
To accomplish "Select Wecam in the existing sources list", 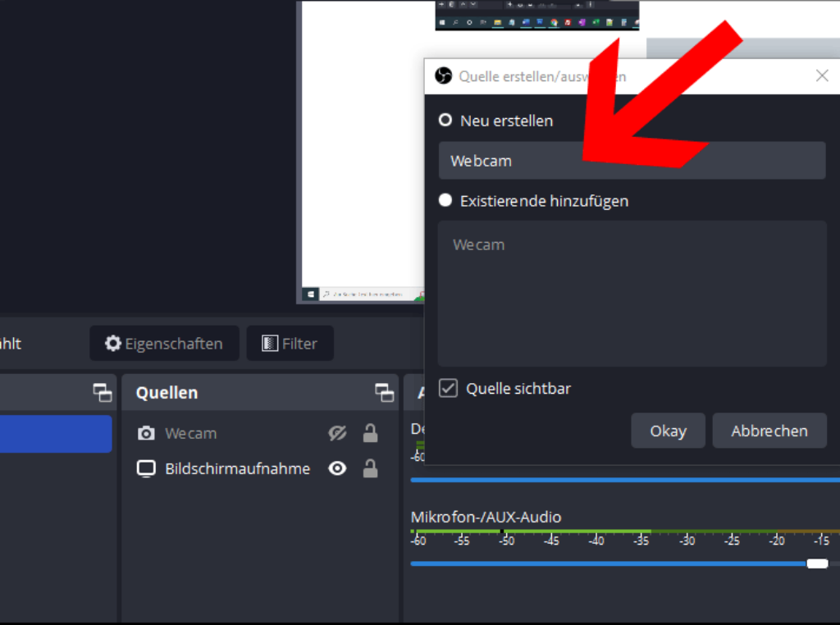I will click(x=478, y=244).
